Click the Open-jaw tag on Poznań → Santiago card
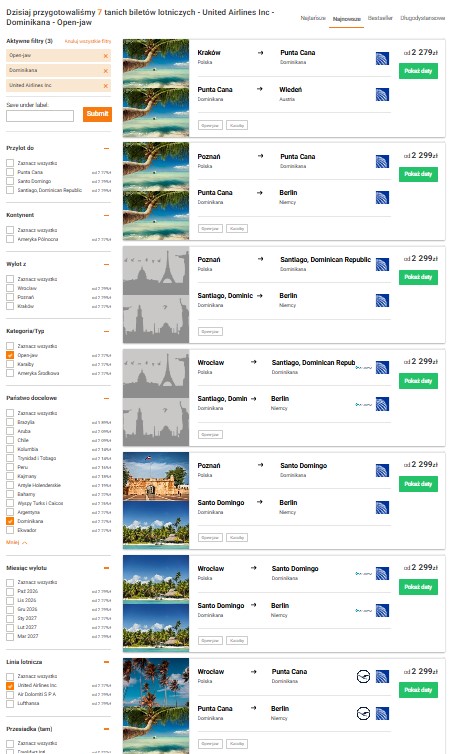The height and width of the screenshot is (754, 454). point(210,331)
